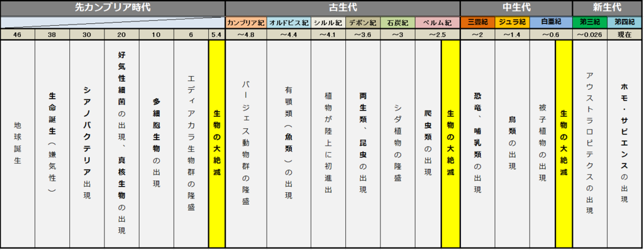Select the エディアカラ生物群の隆盛 cell

point(191,144)
